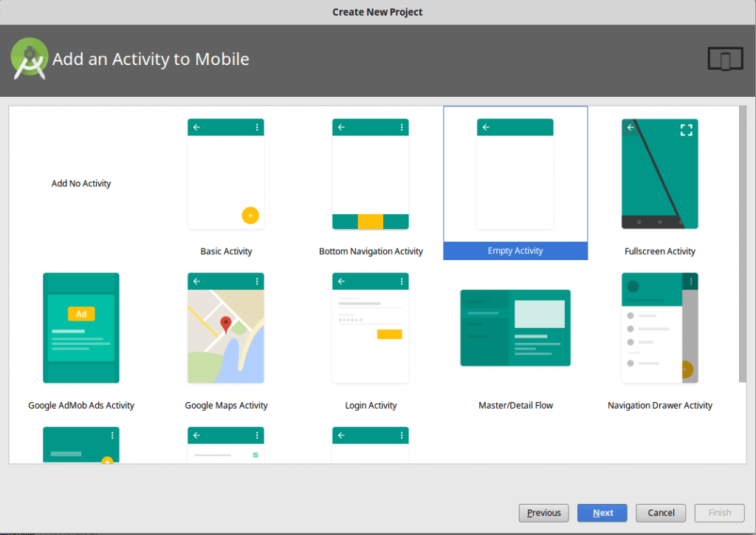This screenshot has height=535, width=756.
Task: Click the Next button
Action: pos(602,513)
